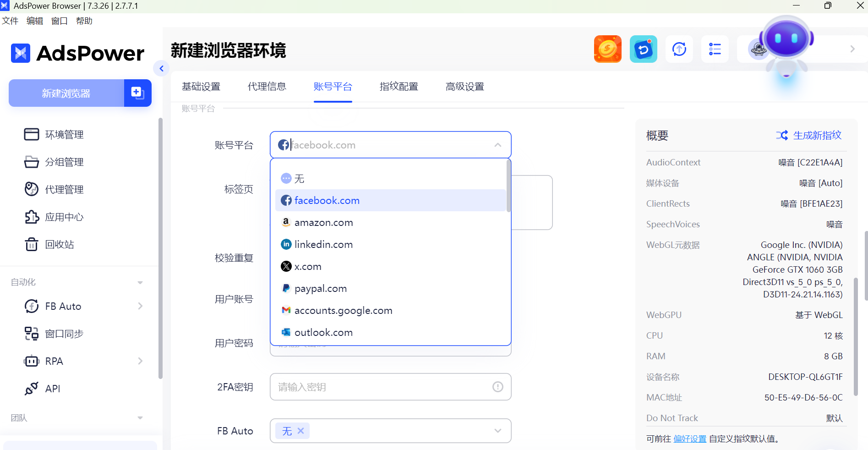868x450 pixels.
Task: Expand the RPA submenu chevron
Action: [x=140, y=361]
